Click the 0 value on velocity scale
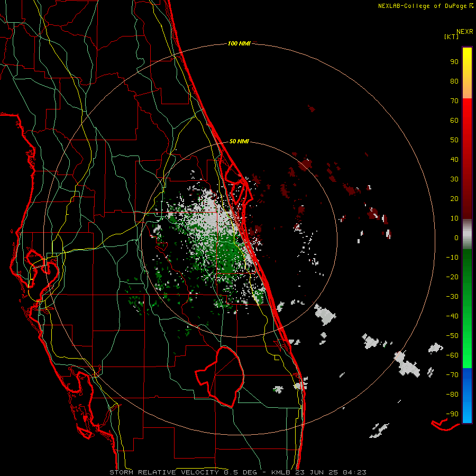476x476 pixels. coord(456,237)
